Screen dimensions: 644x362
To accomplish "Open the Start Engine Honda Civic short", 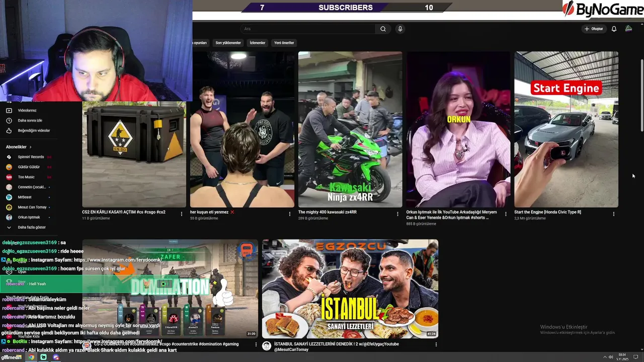I will point(566,129).
